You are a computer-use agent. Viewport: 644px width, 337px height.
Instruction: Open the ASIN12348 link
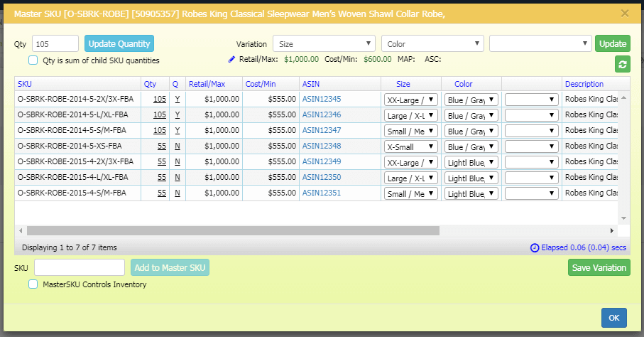coord(321,146)
